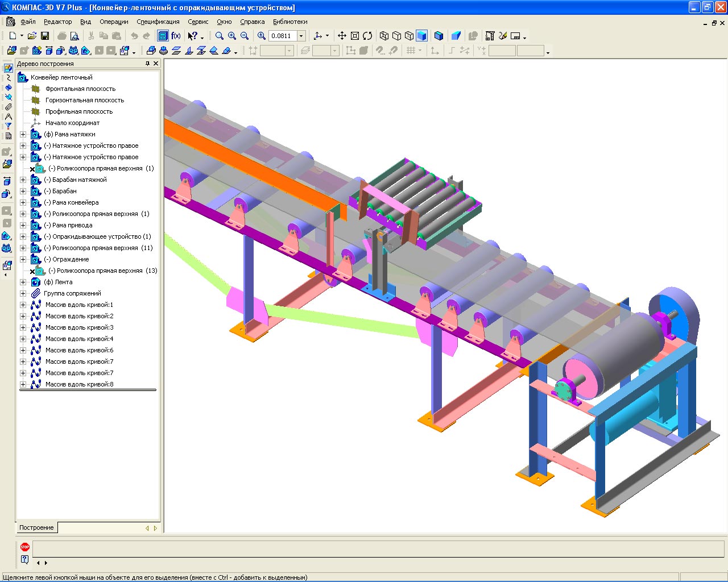Toggle the Model Tree display button

click(163, 36)
